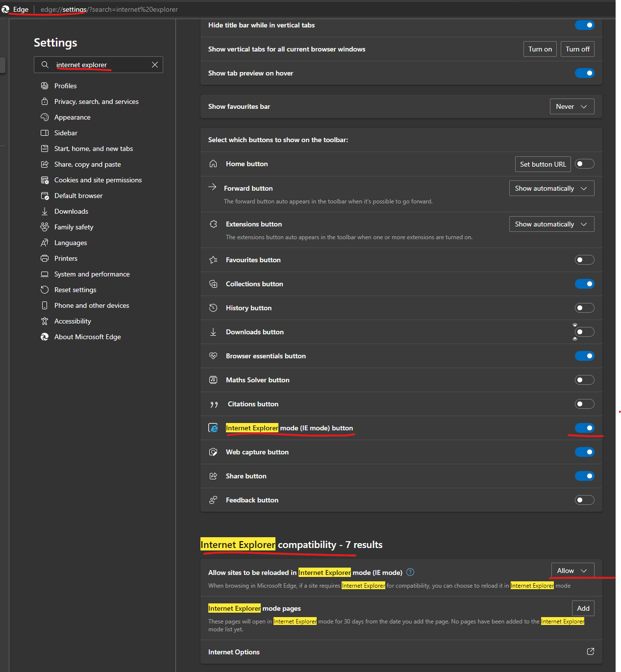Open Internet Options external link icon
Viewport: 621px width, 672px height.
tap(590, 651)
